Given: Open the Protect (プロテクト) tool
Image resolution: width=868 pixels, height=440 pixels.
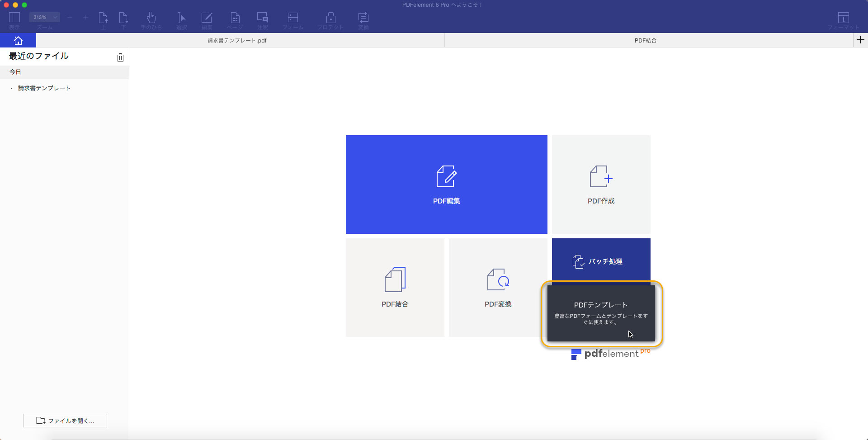Looking at the screenshot, I should click(330, 18).
